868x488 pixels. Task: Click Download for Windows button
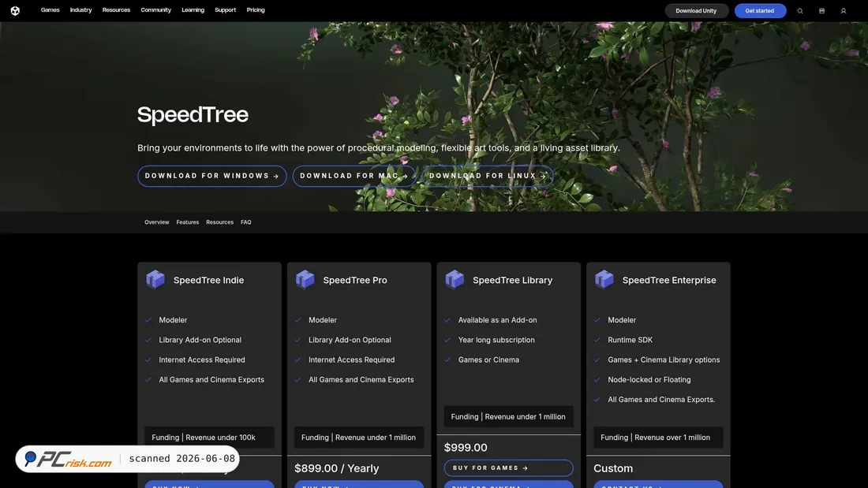tap(212, 176)
